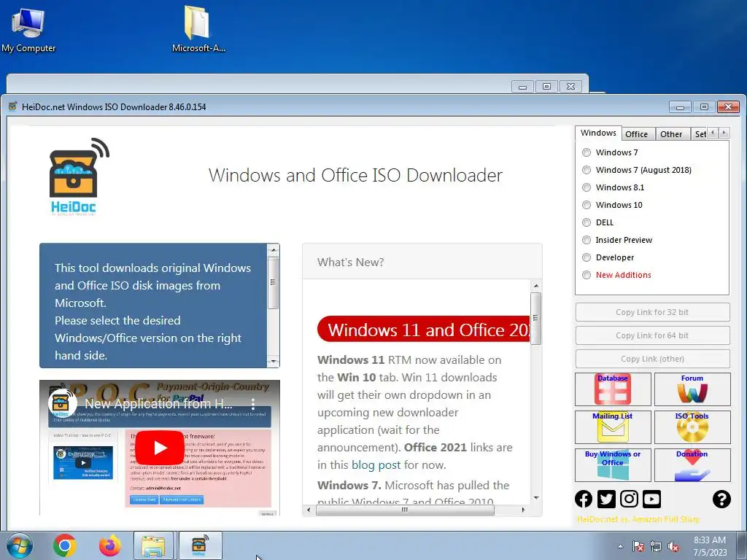Select Windows 7 (August 2018) option
The width and height of the screenshot is (747, 560).
[x=587, y=170]
